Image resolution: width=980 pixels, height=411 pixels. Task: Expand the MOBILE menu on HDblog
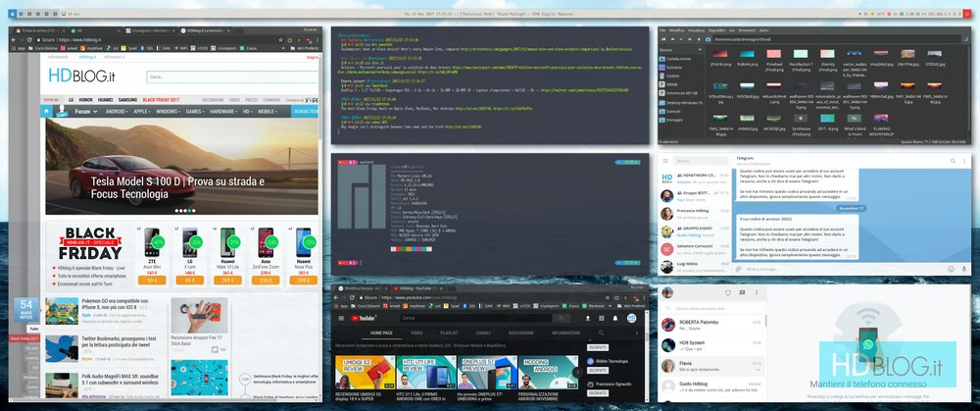pyautogui.click(x=268, y=112)
